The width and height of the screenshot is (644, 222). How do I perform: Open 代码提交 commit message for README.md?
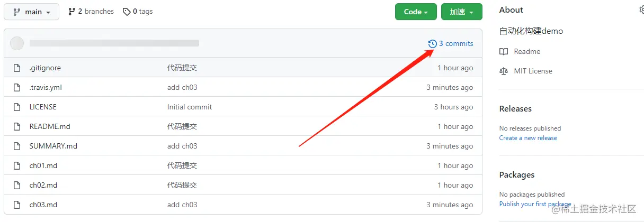[x=182, y=126]
